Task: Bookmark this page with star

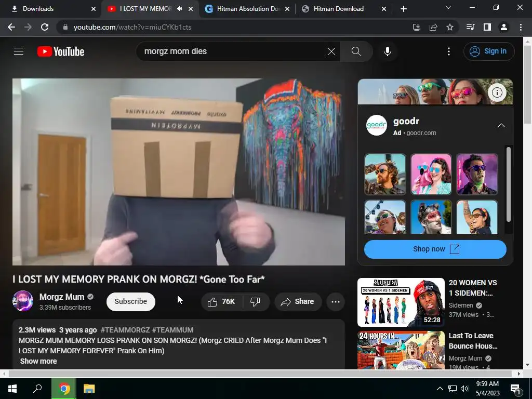Action: point(449,27)
